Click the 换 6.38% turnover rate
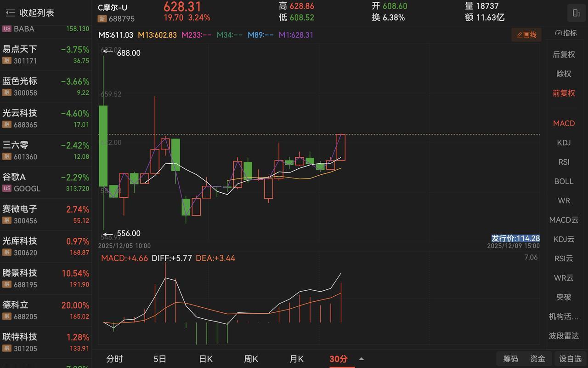The width and height of the screenshot is (588, 368). pos(388,17)
